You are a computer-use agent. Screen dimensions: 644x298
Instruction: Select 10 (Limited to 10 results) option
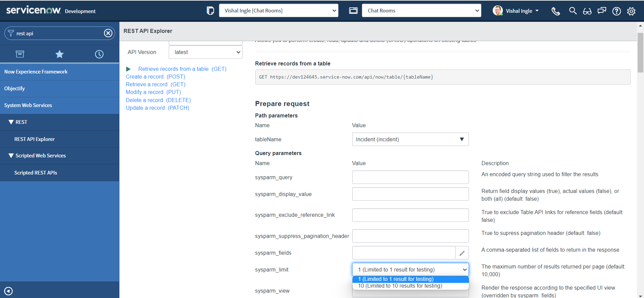[410, 286]
